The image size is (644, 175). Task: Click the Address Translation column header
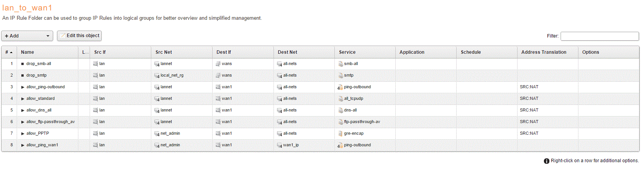tap(544, 52)
